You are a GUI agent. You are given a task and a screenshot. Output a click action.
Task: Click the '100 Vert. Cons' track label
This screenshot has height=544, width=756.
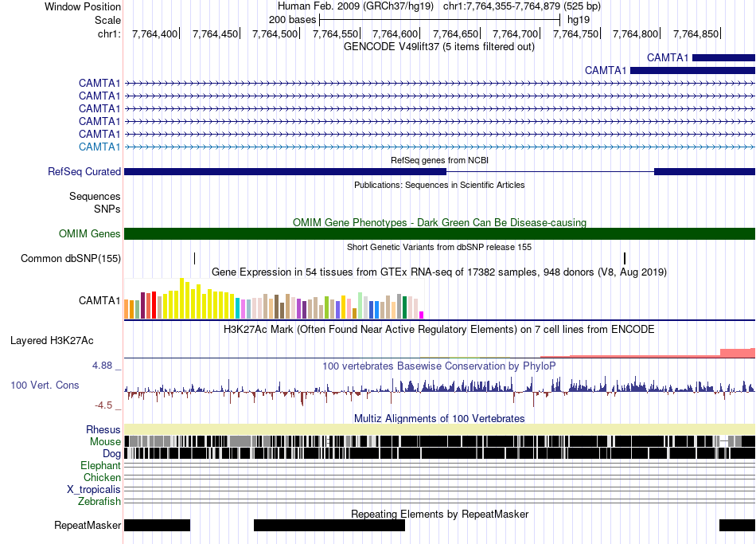[x=45, y=385]
